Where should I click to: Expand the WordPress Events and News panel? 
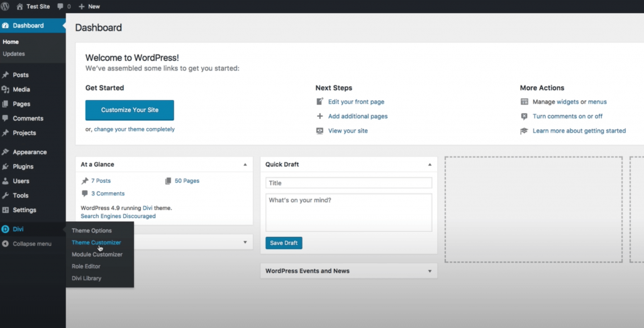pos(430,271)
